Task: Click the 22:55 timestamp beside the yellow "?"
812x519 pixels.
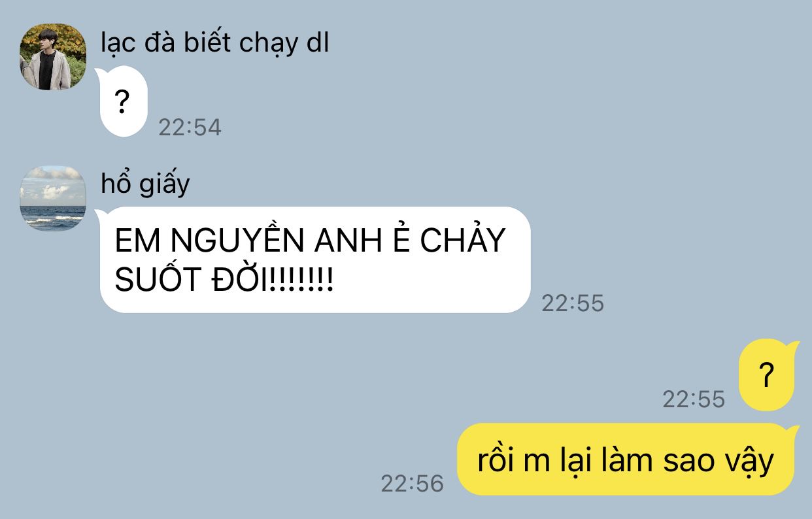Action: (694, 399)
